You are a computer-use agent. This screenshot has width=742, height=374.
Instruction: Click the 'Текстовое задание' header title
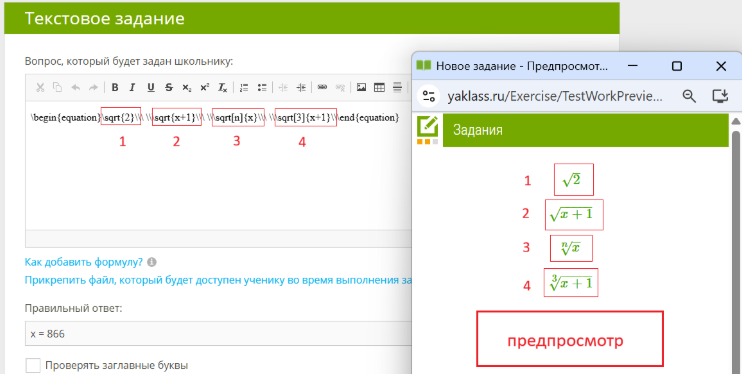tap(105, 18)
